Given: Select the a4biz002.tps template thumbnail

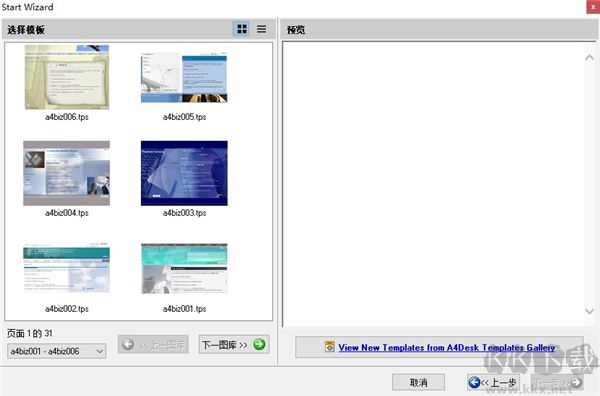Looking at the screenshot, I should click(x=67, y=268).
